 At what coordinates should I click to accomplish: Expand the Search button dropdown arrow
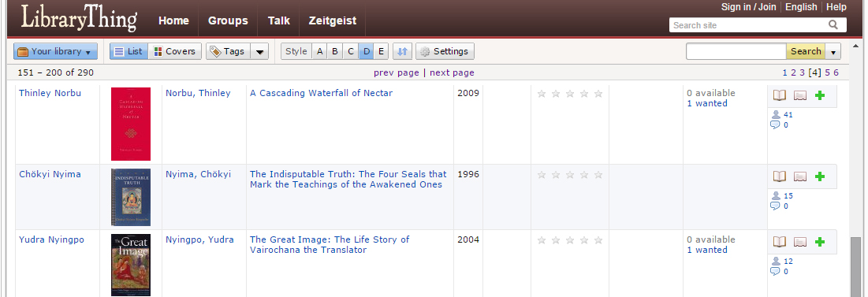pyautogui.click(x=833, y=51)
